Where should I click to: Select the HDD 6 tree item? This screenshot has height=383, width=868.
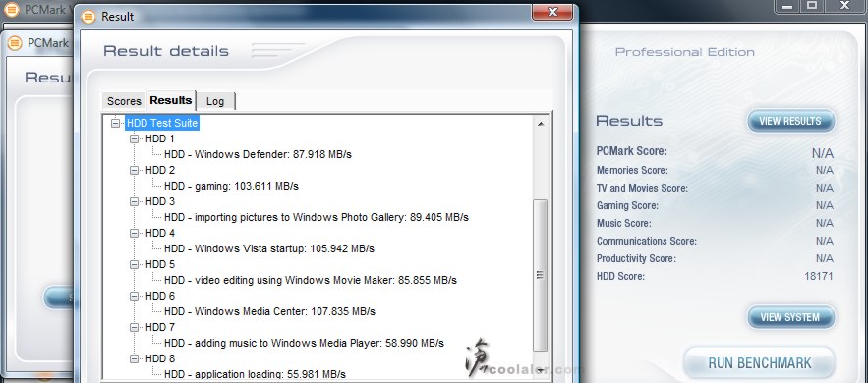tap(160, 297)
